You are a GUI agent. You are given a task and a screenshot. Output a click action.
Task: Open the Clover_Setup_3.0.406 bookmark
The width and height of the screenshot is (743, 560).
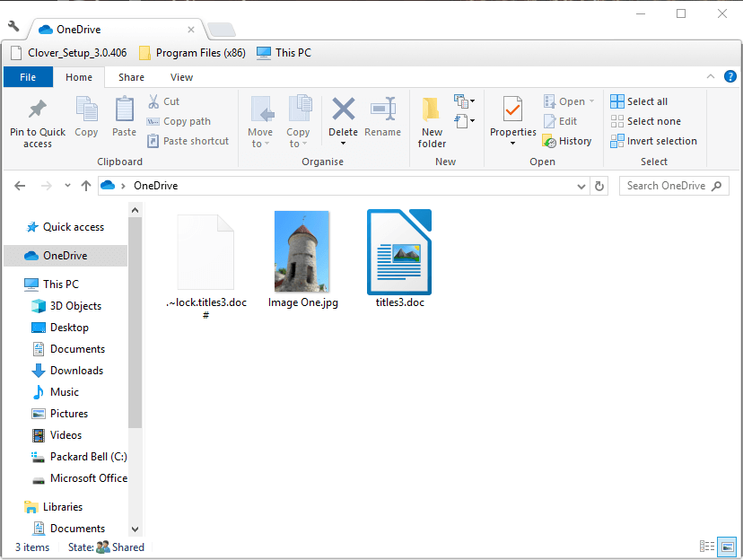(x=69, y=53)
